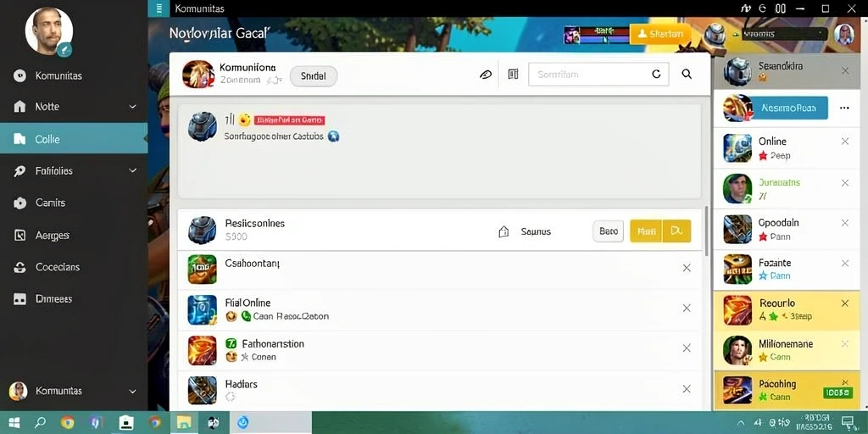Open File Explorer from the taskbar
The image size is (868, 434).
pos(184,423)
